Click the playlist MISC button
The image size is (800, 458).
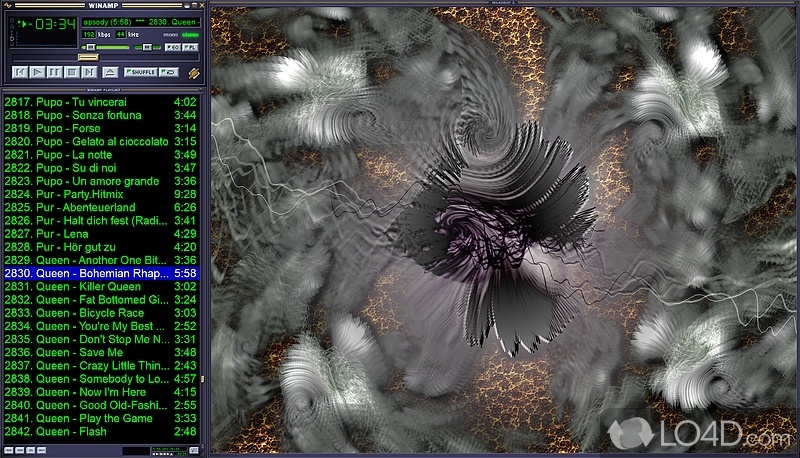pos(41,450)
